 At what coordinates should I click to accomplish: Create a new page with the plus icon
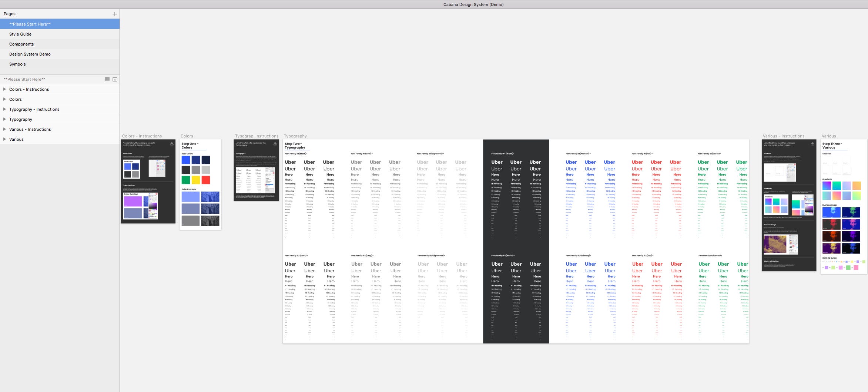coord(115,14)
